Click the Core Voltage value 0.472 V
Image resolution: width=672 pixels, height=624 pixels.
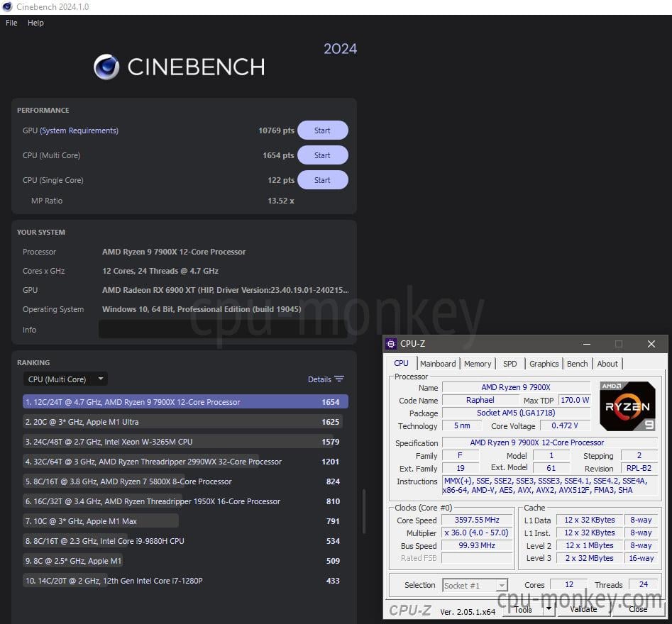565,425
